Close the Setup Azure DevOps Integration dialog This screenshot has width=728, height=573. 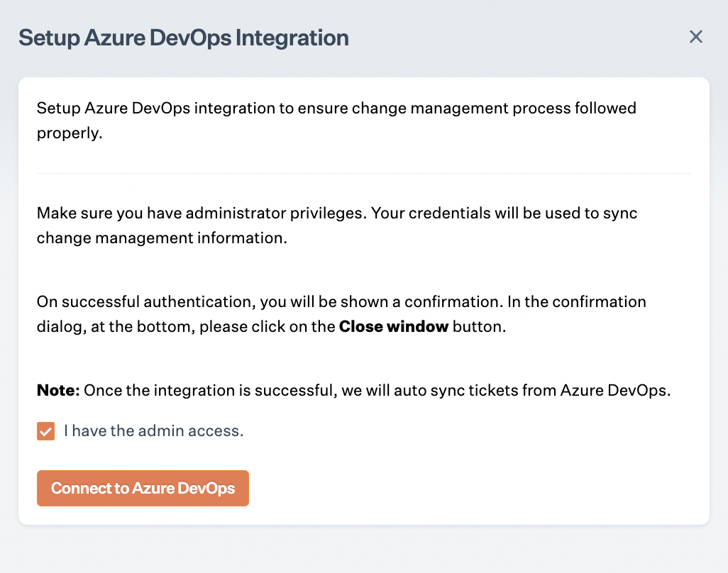[696, 37]
